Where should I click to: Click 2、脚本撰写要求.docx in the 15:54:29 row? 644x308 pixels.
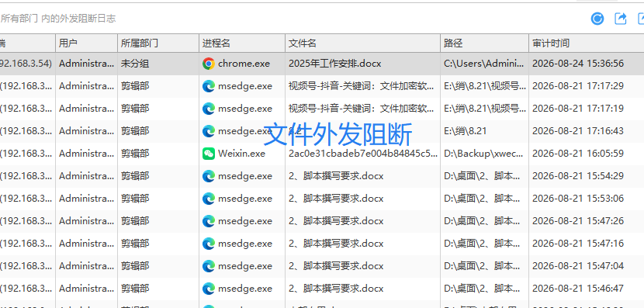coord(336,176)
